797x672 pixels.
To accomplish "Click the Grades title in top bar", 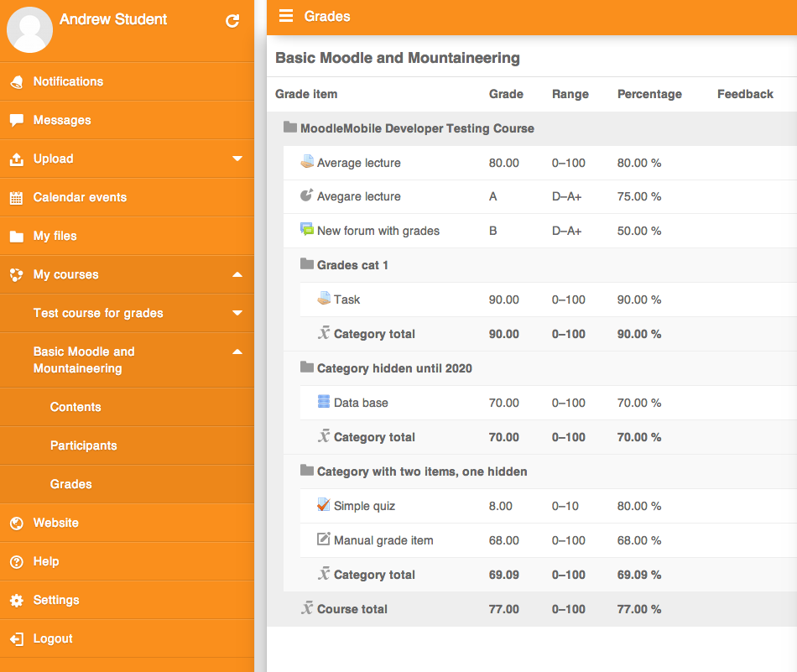I will click(327, 16).
